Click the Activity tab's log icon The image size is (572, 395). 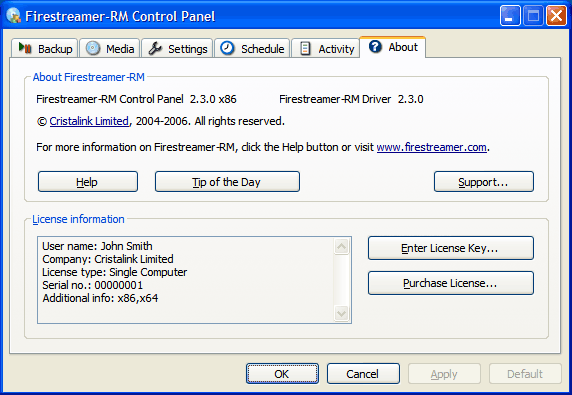[305, 48]
